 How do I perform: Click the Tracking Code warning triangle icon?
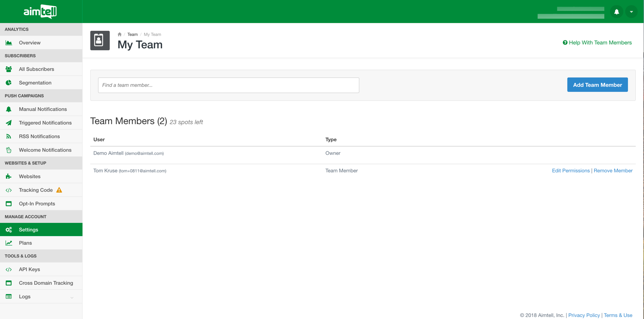point(59,190)
